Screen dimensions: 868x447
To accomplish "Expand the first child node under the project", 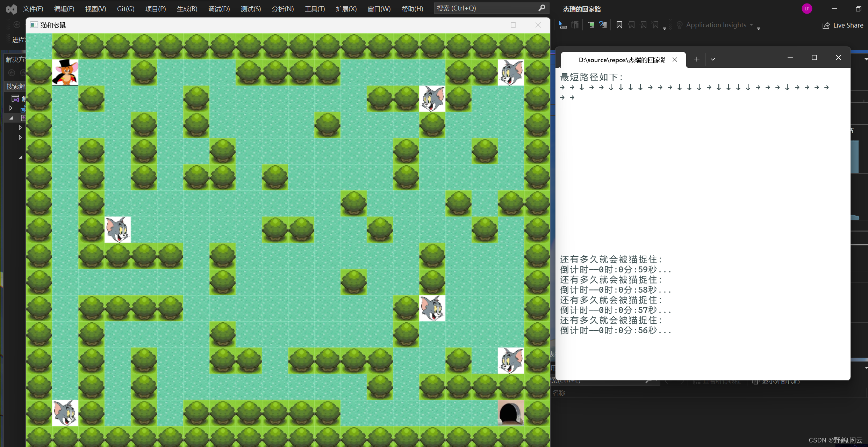I will [x=20, y=128].
